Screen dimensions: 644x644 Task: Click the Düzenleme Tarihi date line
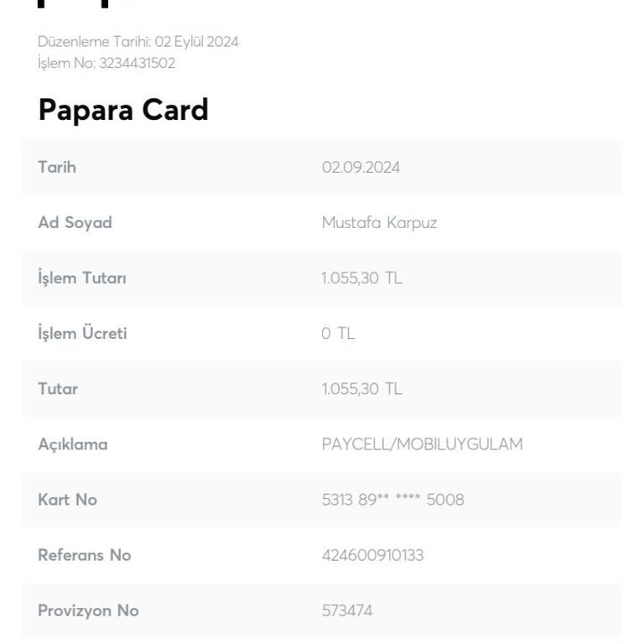tap(138, 42)
